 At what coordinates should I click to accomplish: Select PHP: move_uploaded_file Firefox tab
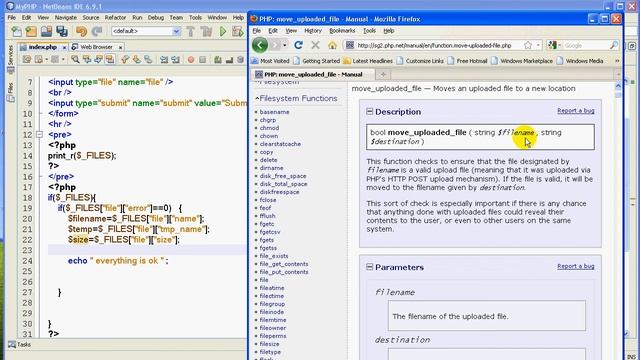(313, 74)
